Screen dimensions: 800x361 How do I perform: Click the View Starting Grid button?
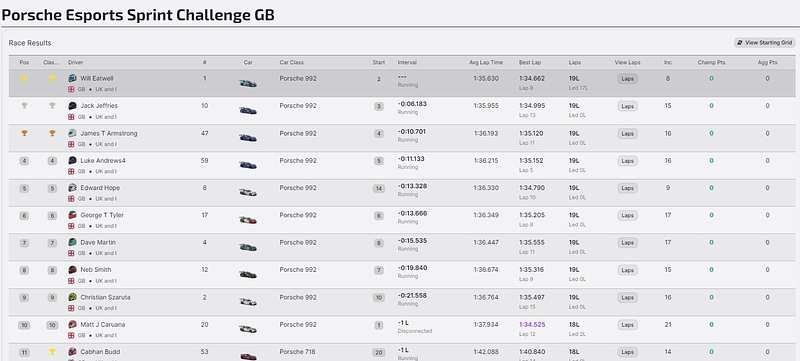pyautogui.click(x=764, y=43)
